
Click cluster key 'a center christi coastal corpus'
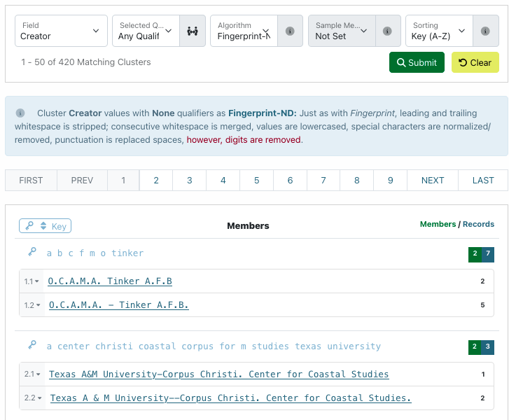click(x=214, y=346)
